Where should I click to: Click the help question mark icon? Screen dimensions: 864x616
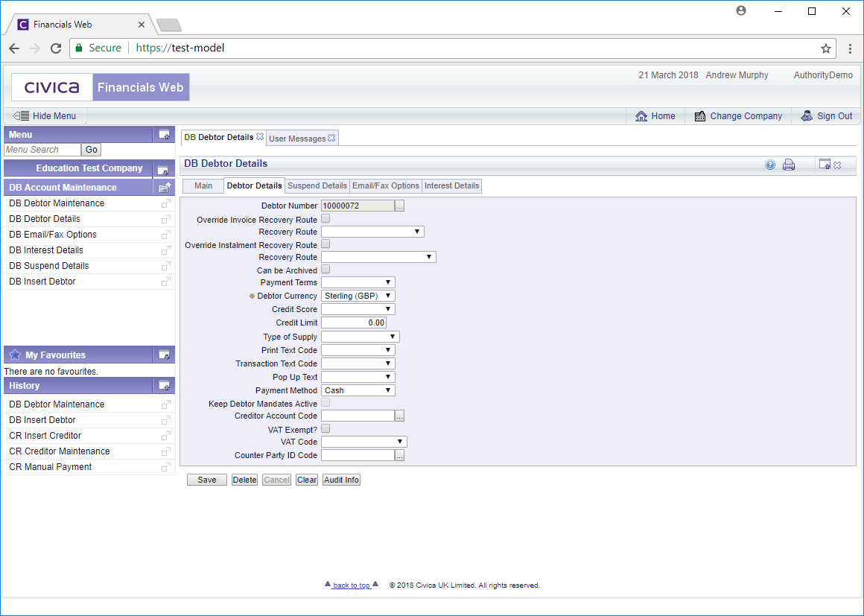click(x=770, y=165)
